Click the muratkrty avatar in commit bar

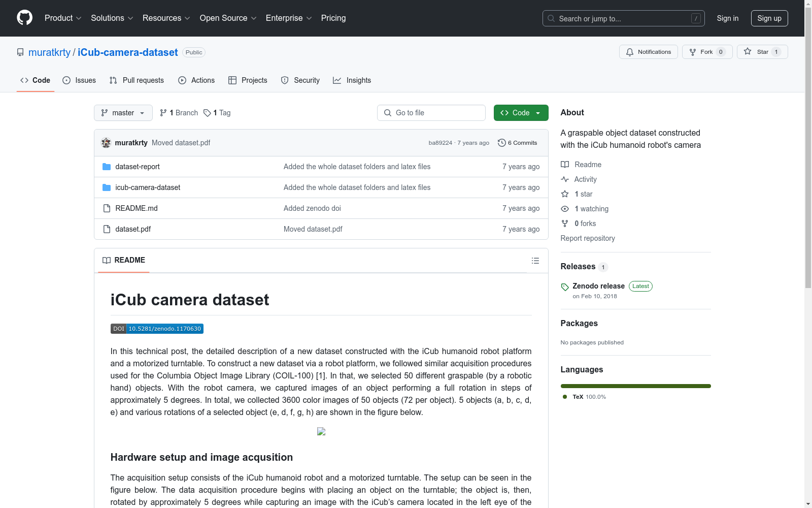coord(106,143)
